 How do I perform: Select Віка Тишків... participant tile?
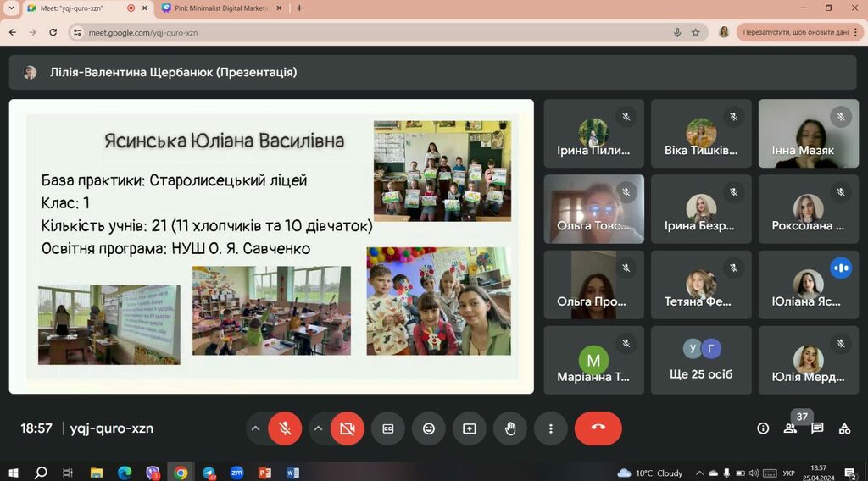coord(701,134)
